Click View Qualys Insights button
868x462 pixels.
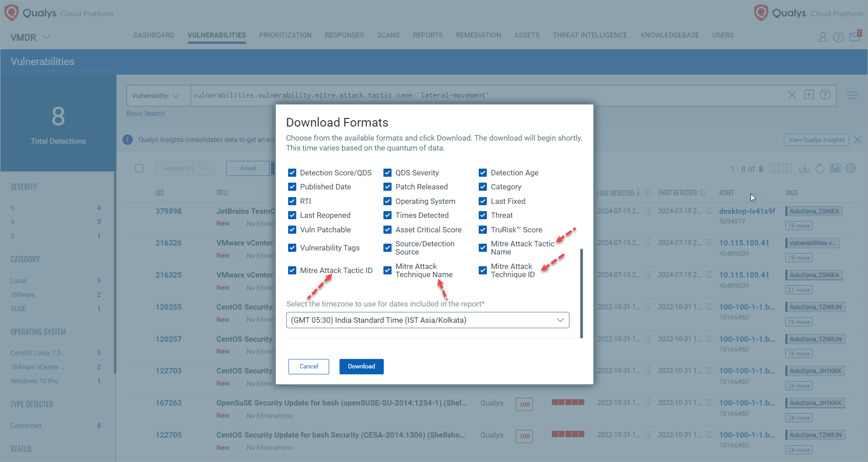817,140
